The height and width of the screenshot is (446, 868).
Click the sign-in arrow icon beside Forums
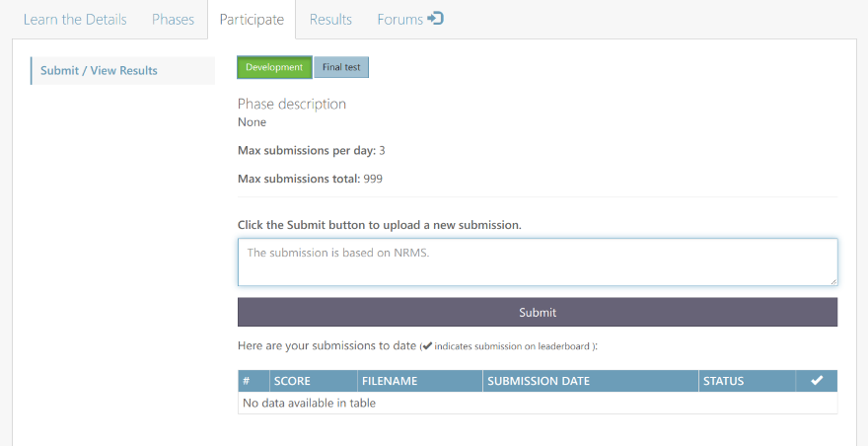tap(435, 19)
